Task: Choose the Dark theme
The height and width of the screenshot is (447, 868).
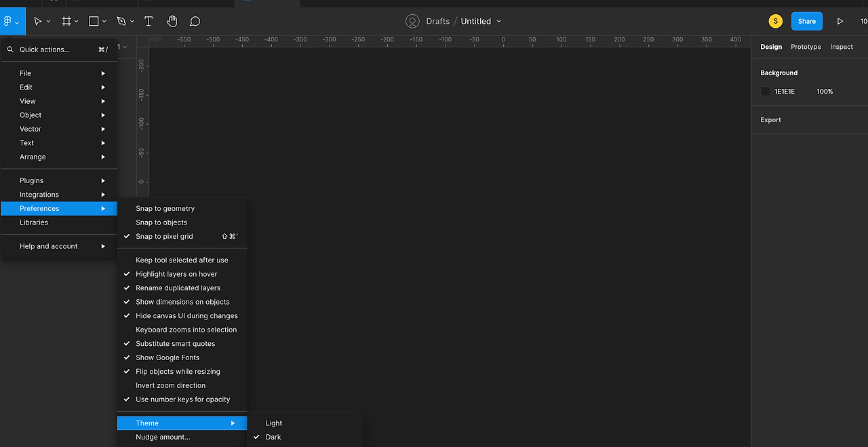Action: (x=305, y=437)
